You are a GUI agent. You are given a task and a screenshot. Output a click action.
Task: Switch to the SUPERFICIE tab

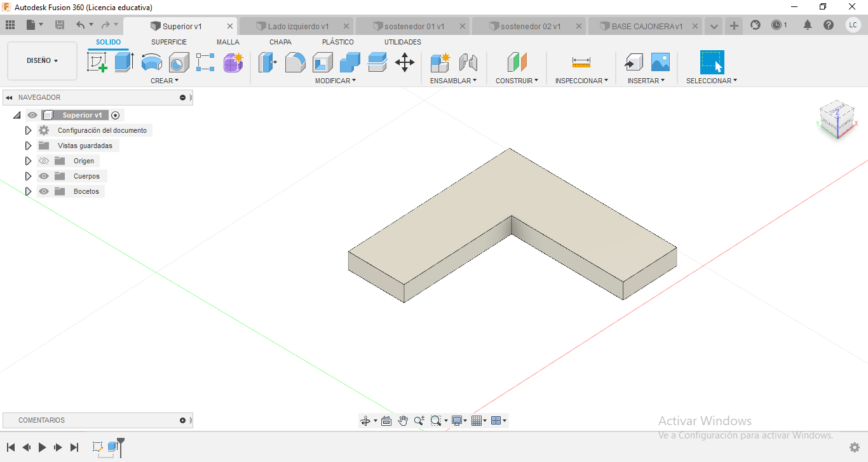coord(169,42)
